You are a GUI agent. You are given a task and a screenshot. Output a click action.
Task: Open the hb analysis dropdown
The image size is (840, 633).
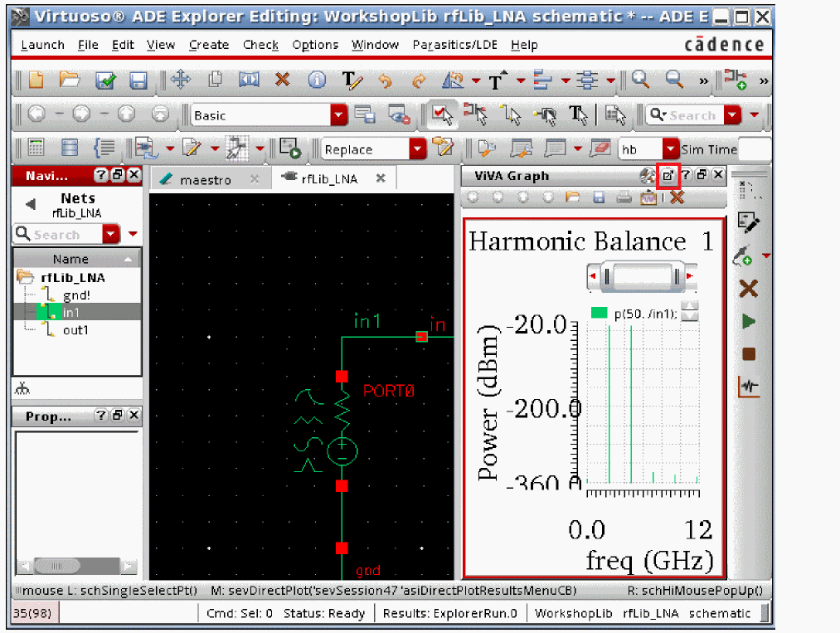[x=670, y=149]
